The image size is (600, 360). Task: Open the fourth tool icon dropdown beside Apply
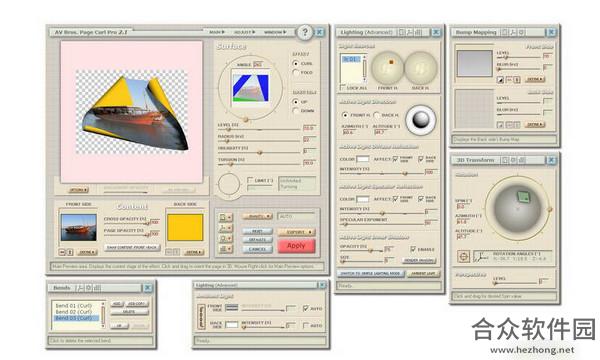click(x=225, y=249)
